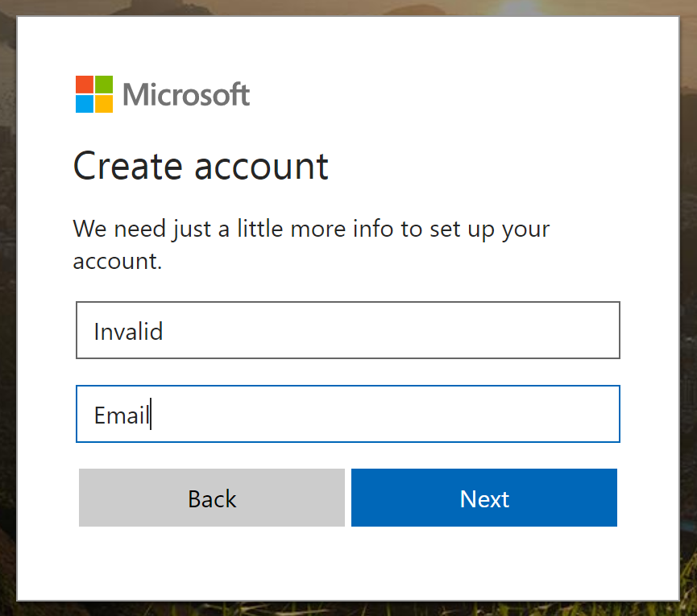Click the green square of Microsoft logo
697x616 pixels.
coord(104,85)
